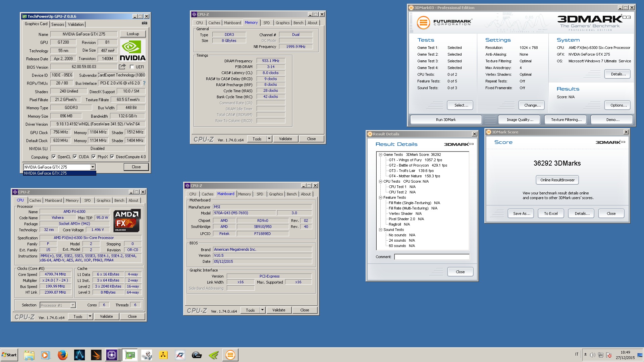Collapse the CPU Tests tree node

[381, 181]
